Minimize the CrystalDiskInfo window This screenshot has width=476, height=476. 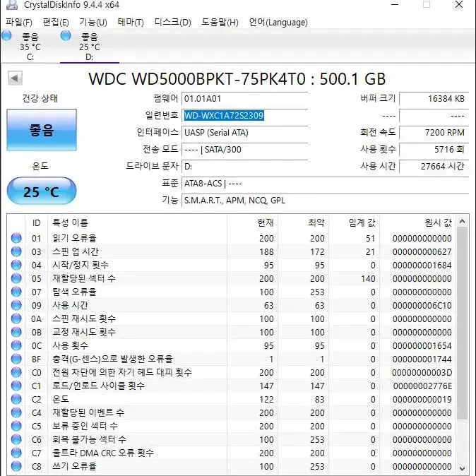tap(395, 4)
